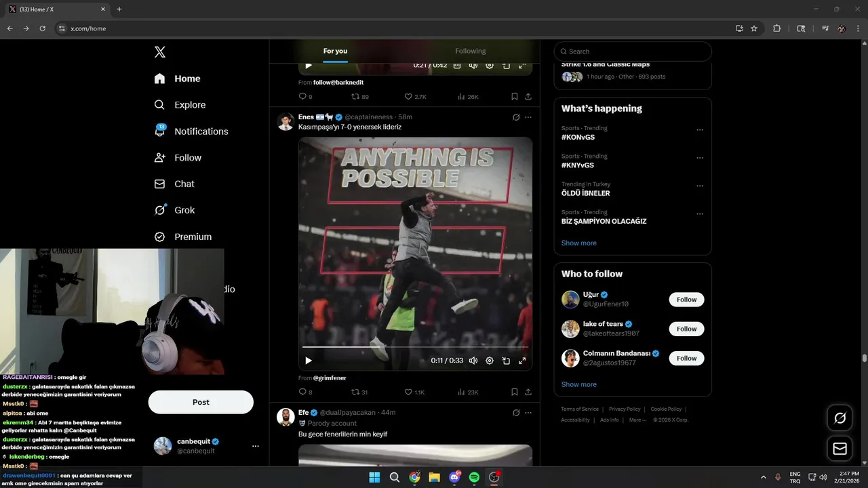868x488 pixels.
Task: Click the Search input field
Action: pyautogui.click(x=633, y=52)
